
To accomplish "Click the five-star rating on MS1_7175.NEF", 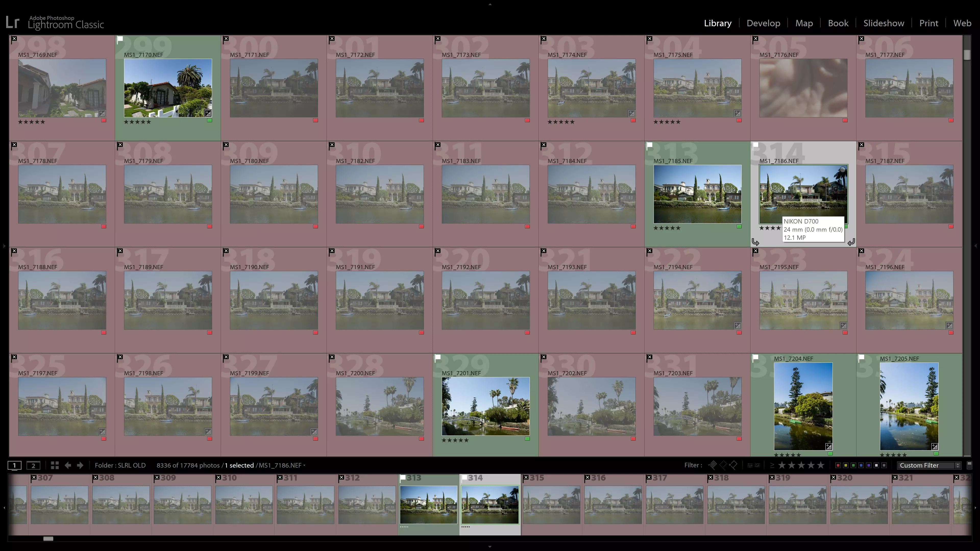I will click(667, 122).
